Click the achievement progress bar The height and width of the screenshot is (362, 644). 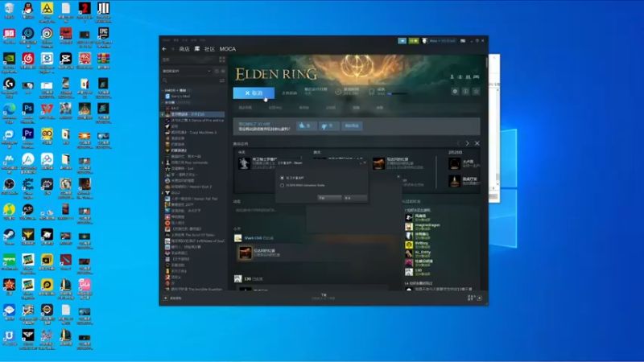pos(398,93)
